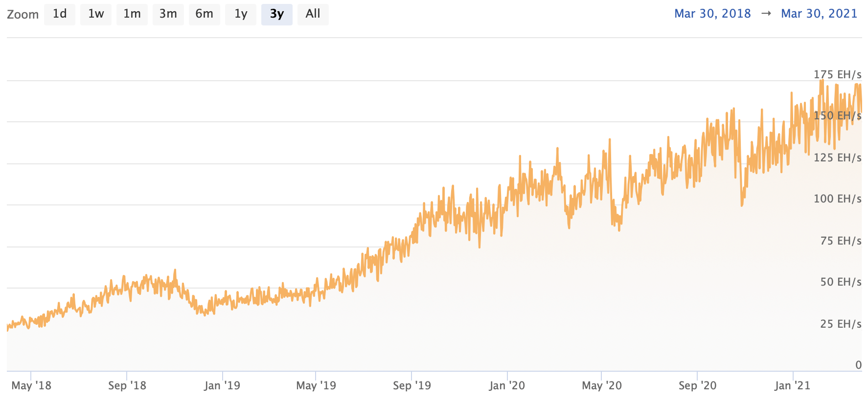Click the Sep '18 date label

tap(127, 386)
